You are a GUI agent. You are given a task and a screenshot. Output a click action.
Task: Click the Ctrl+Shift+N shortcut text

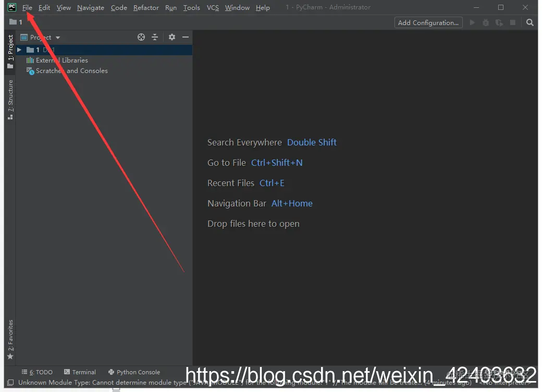pyautogui.click(x=277, y=163)
